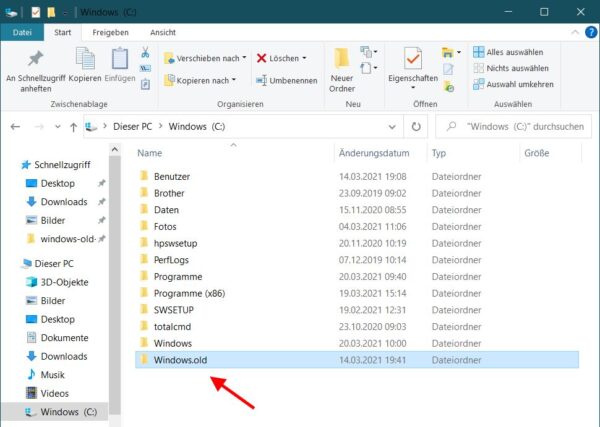Go up one level with the up arrow
Screen dimensions: 600x427
coord(73,127)
